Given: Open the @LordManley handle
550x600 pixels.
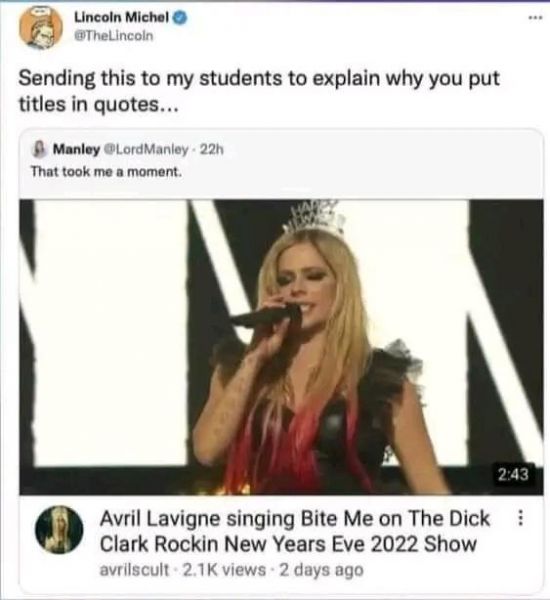Looking at the screenshot, I should [147, 149].
